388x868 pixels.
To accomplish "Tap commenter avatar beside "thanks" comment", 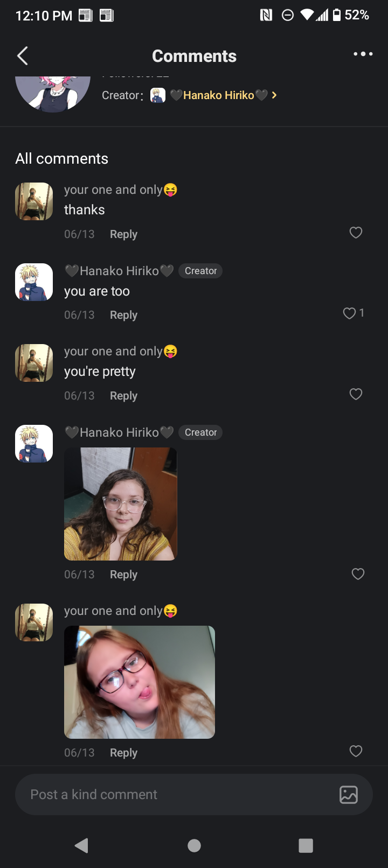I will (34, 201).
